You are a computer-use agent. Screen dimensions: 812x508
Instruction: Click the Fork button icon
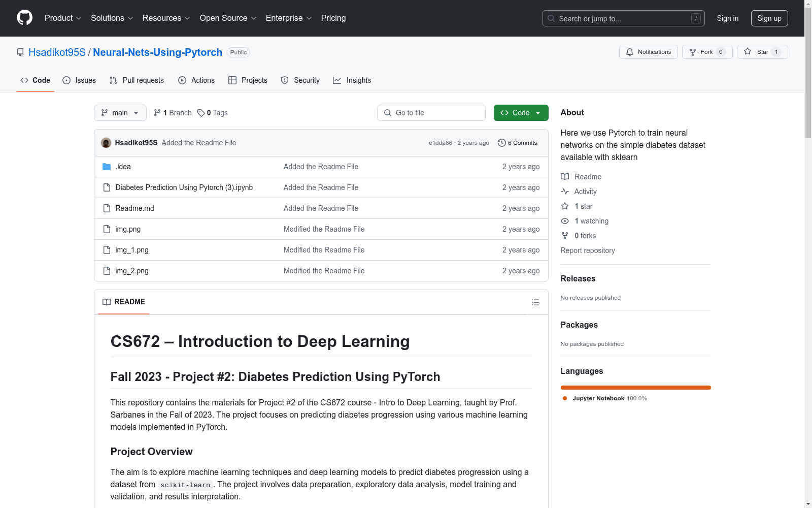(693, 52)
